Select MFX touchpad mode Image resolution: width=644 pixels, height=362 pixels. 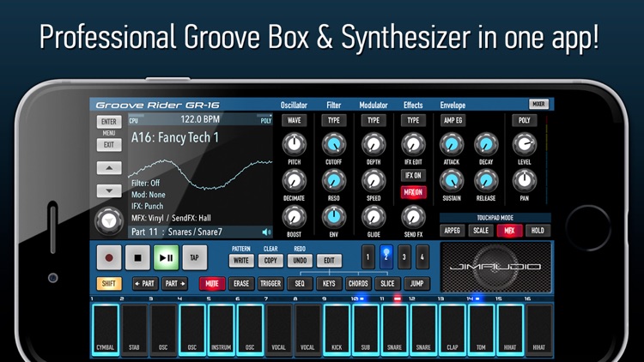point(509,231)
